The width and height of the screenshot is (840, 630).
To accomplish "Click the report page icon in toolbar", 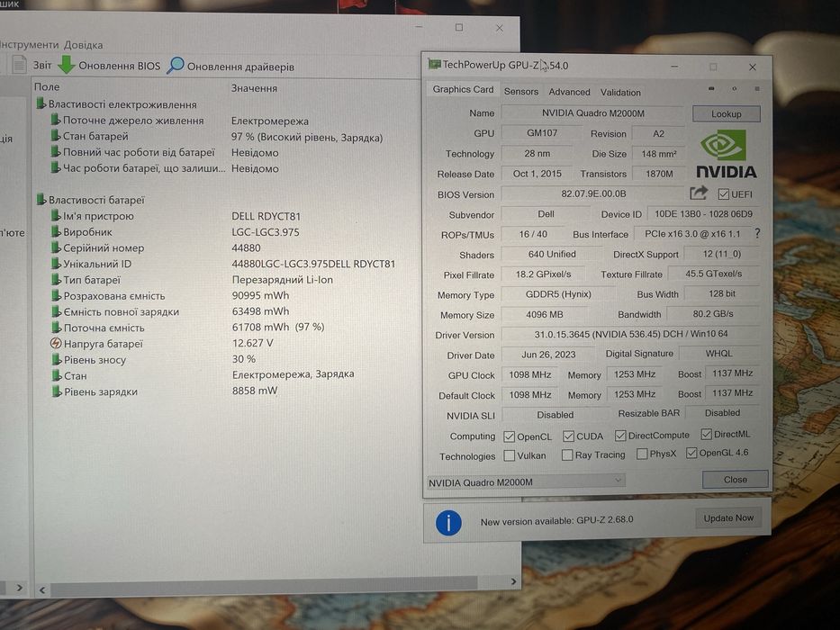I will tap(19, 64).
